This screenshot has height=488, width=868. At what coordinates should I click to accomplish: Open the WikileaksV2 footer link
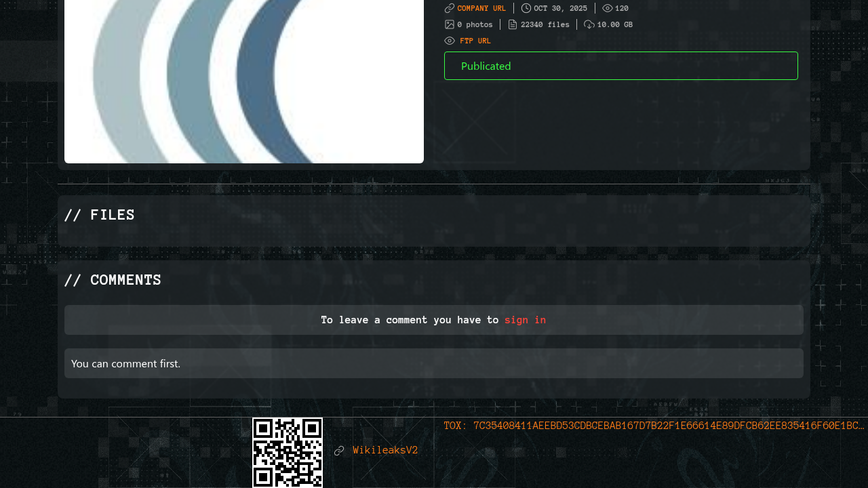(x=385, y=450)
